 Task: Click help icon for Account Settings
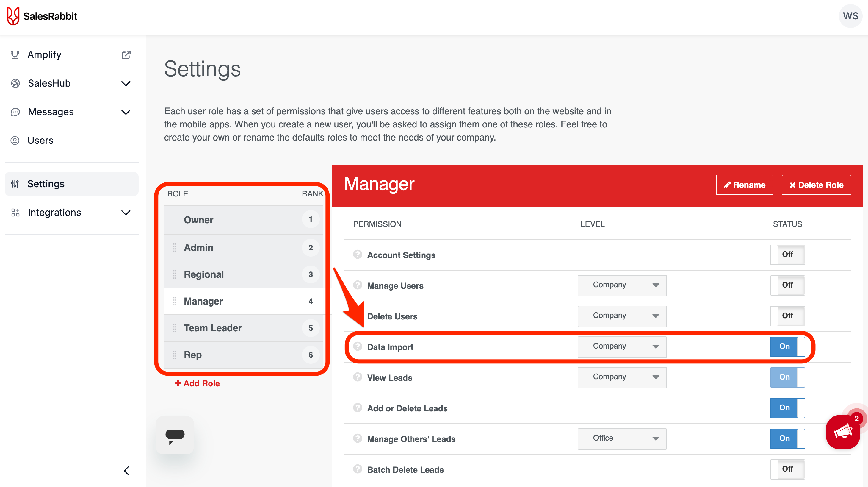coord(357,254)
